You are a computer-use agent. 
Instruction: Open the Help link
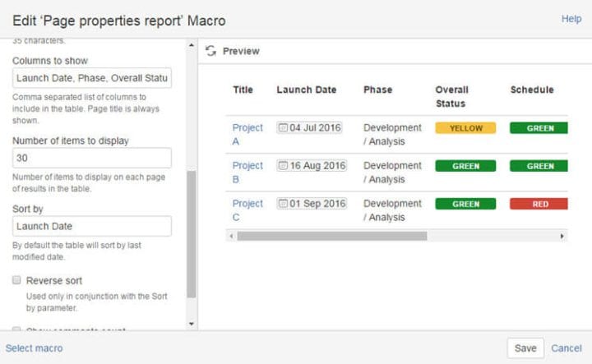click(x=571, y=19)
